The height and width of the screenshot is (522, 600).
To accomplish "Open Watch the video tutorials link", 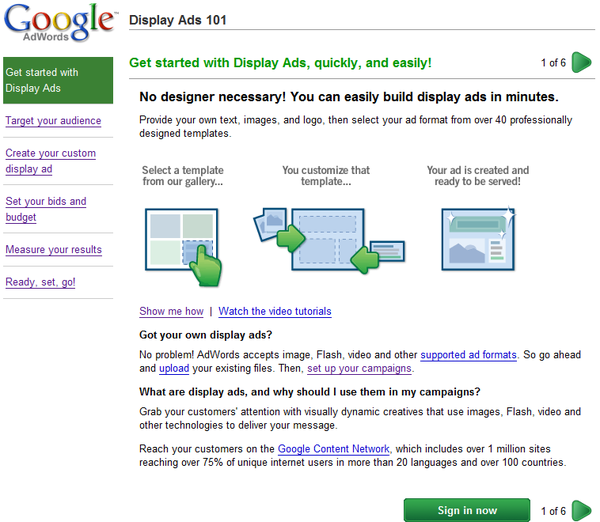I will click(x=275, y=311).
